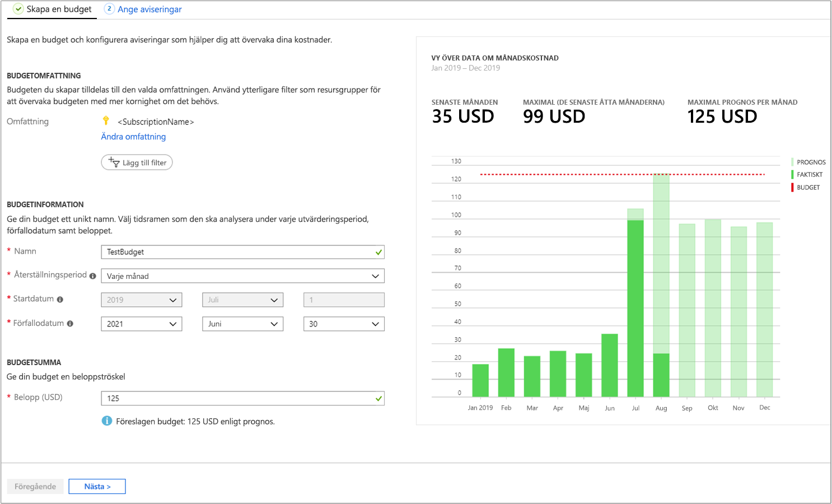832x504 pixels.
Task: Click the 35 USD senaste månaden value
Action: [463, 116]
